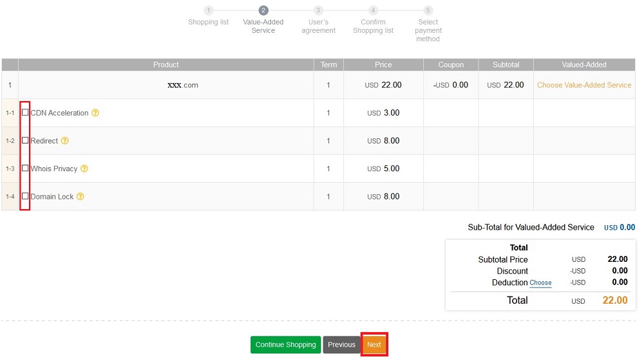The image size is (644, 359).
Task: Click the CDN Acceleration help icon
Action: click(95, 113)
